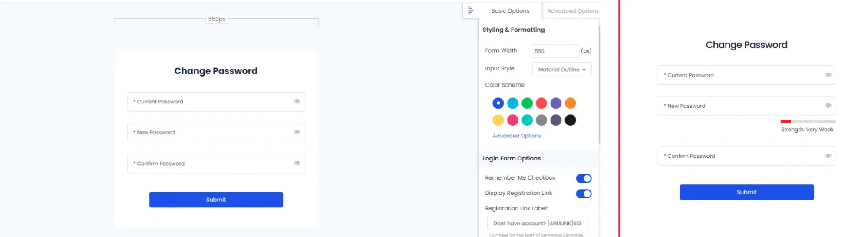Screen dimensions: 868x237
Task: Choose the black color scheme swatch
Action: point(570,120)
